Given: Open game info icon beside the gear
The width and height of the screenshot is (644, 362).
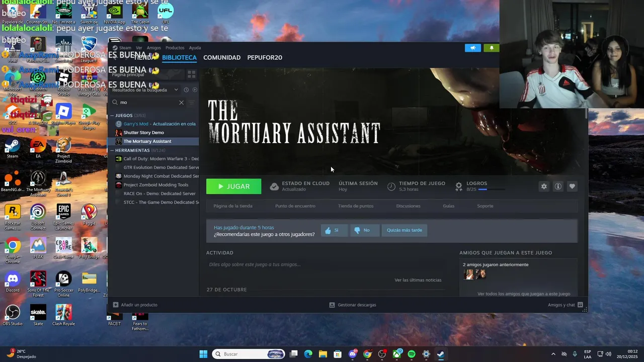Looking at the screenshot, I should [558, 187].
